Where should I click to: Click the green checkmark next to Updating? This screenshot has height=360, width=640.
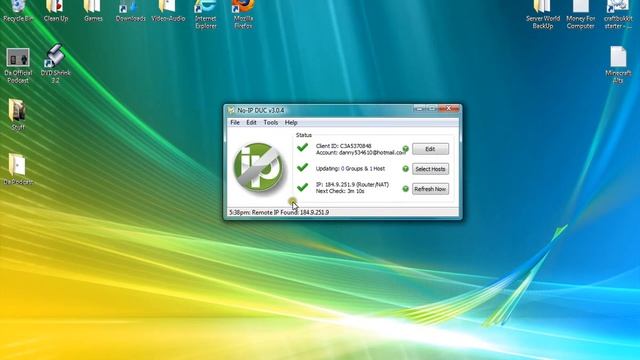[302, 167]
